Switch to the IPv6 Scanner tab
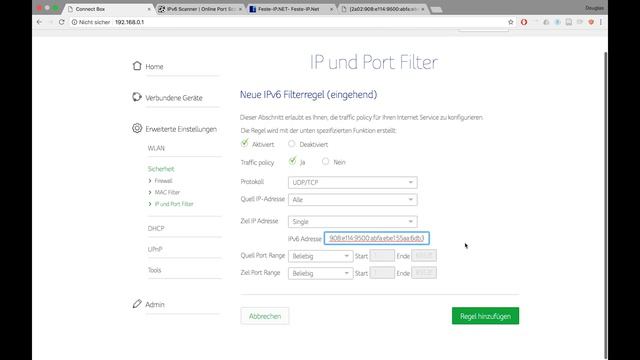Screen dimensions: 640x360 tap(200, 9)
